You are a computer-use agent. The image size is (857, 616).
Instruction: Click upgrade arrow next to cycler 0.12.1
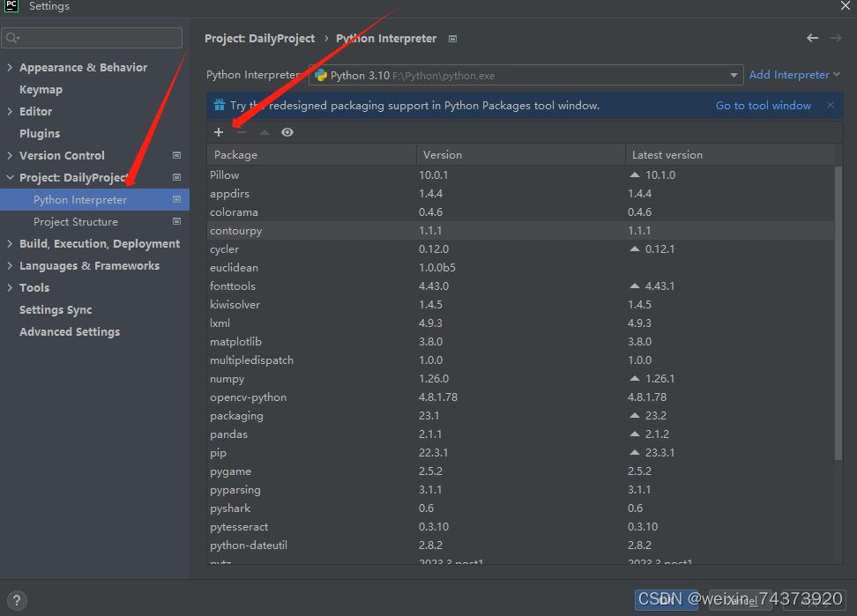click(635, 249)
